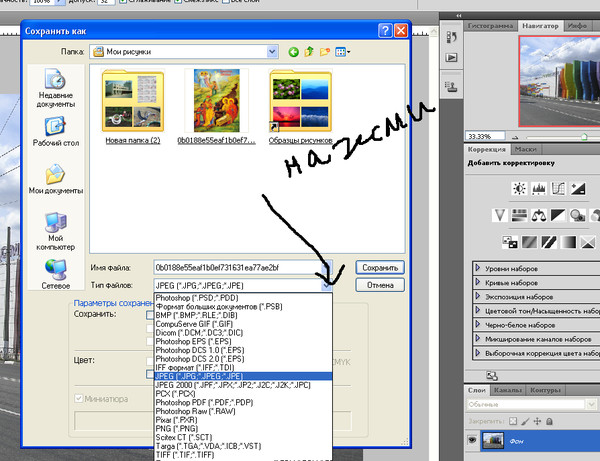Switch to the Контуры tab
The image size is (600, 461).
[545, 390]
